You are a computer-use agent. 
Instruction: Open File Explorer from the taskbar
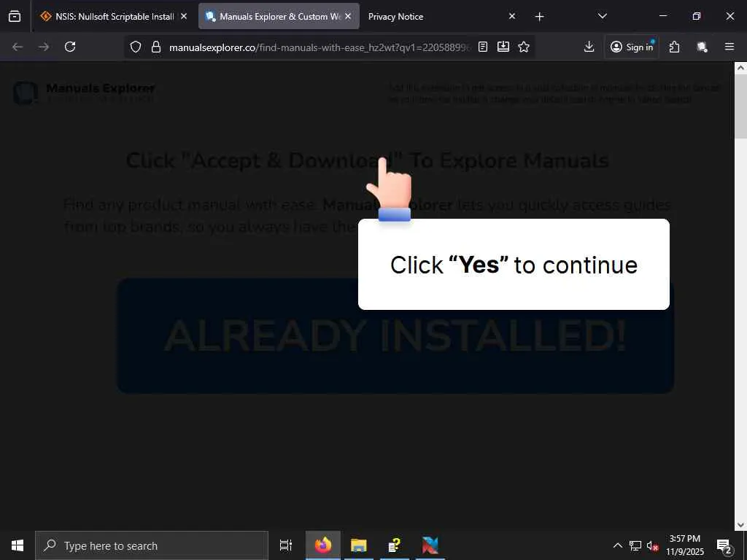tap(359, 545)
